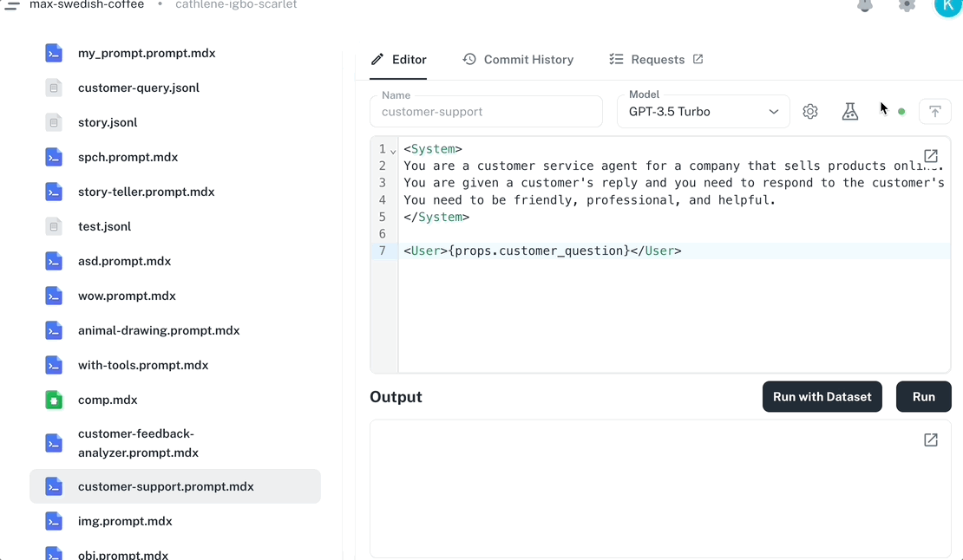Collapse the System block fold arrow
Image resolution: width=963 pixels, height=560 pixels.
(393, 151)
